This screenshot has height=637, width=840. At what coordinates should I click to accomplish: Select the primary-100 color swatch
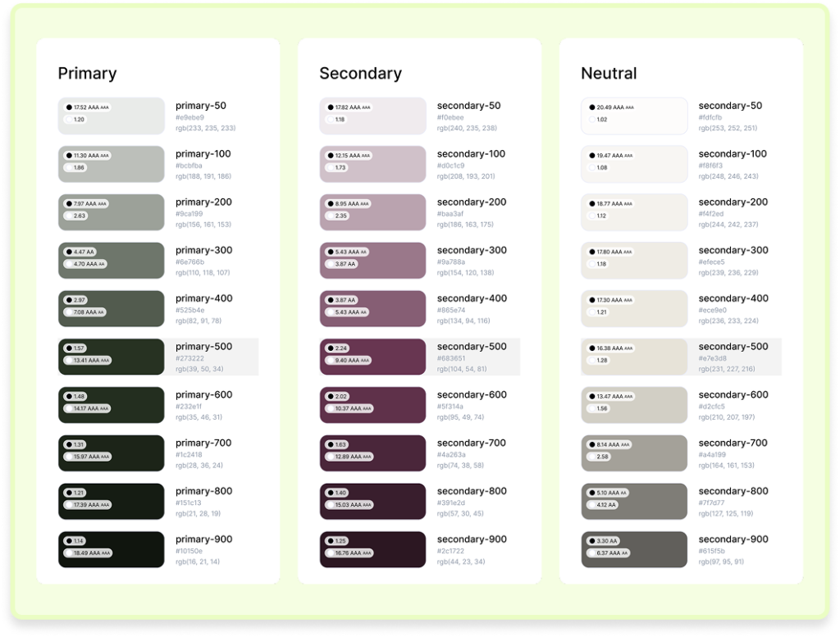112,164
